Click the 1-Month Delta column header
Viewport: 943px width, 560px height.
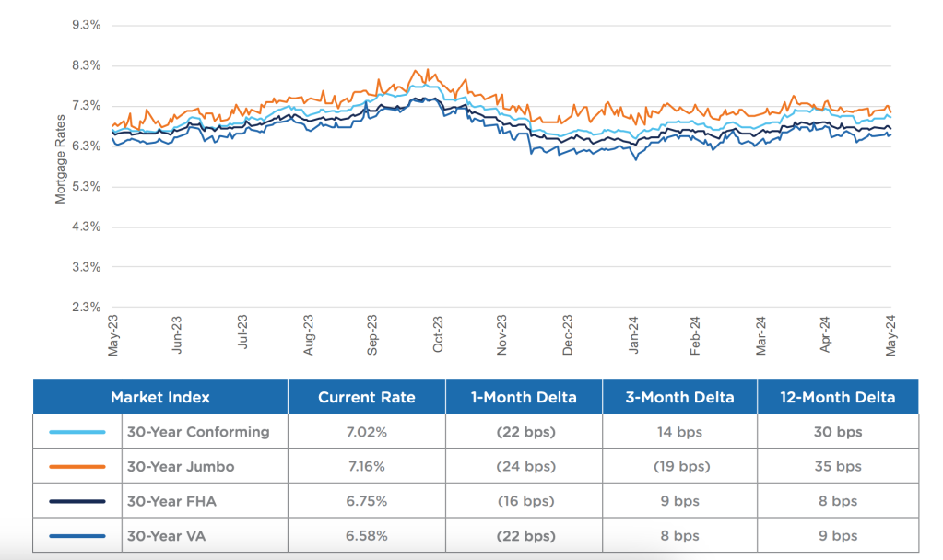(524, 398)
